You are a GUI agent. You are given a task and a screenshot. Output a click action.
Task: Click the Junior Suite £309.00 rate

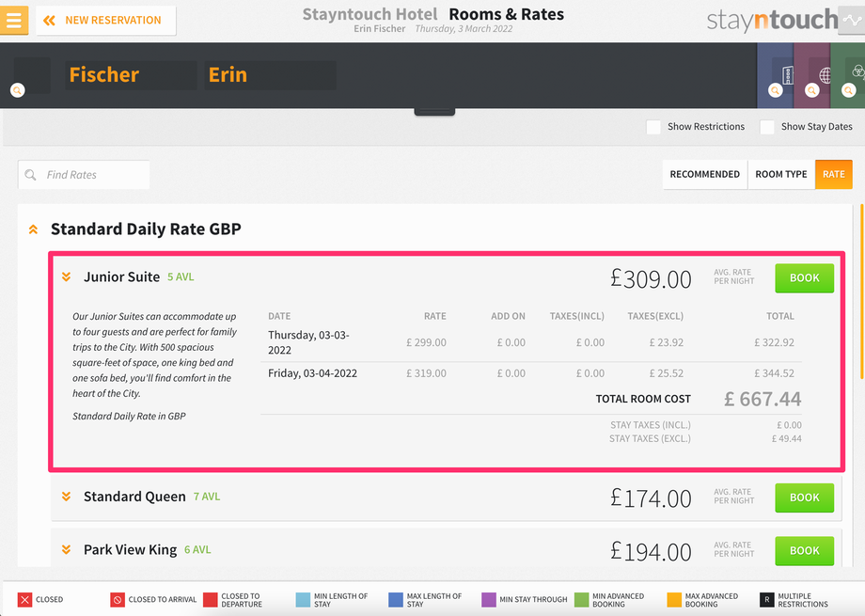[x=651, y=278]
